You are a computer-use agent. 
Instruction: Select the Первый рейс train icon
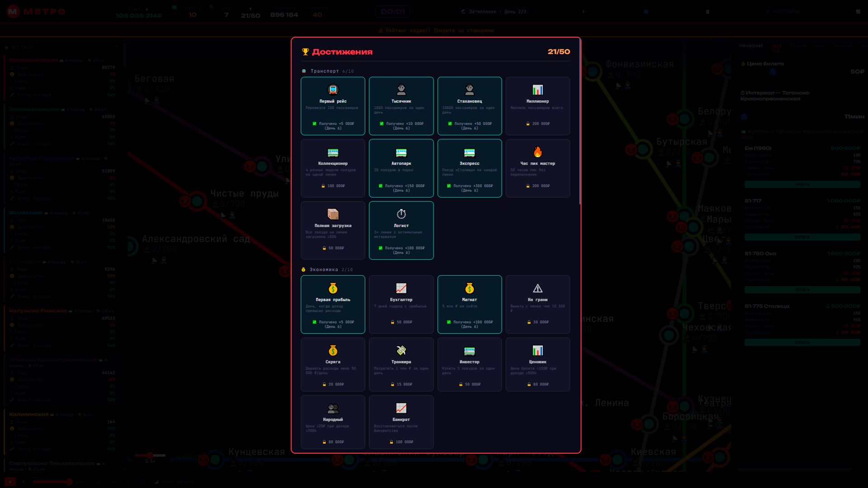pos(333,89)
